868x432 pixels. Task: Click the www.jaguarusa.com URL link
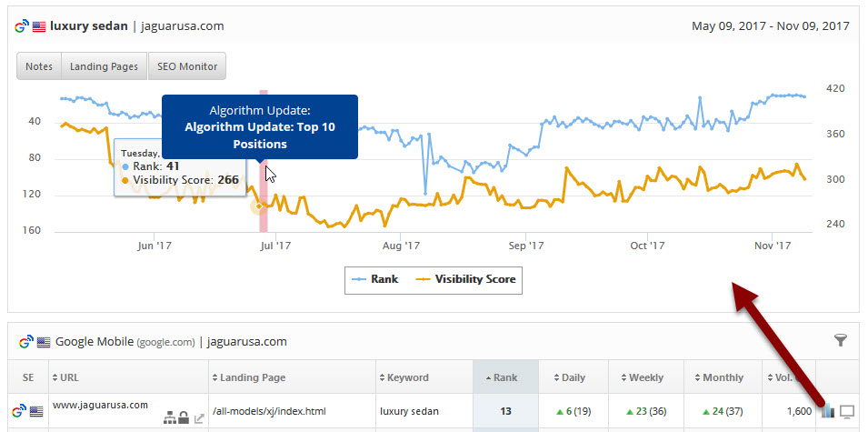[x=100, y=405]
